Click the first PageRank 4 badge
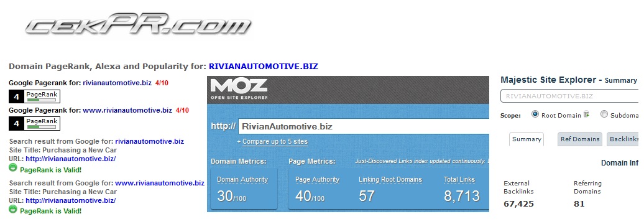644x224 pixels. coord(35,96)
